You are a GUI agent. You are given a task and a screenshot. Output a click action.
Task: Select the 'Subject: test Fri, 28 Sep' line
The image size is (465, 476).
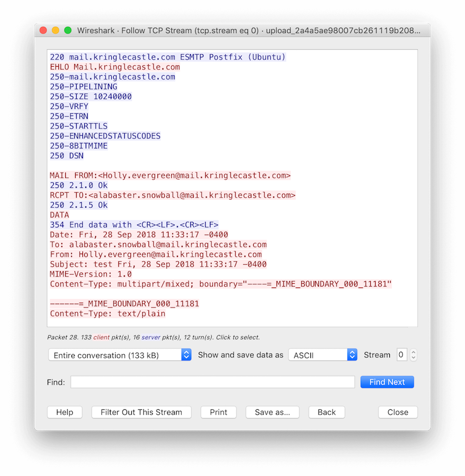point(158,264)
